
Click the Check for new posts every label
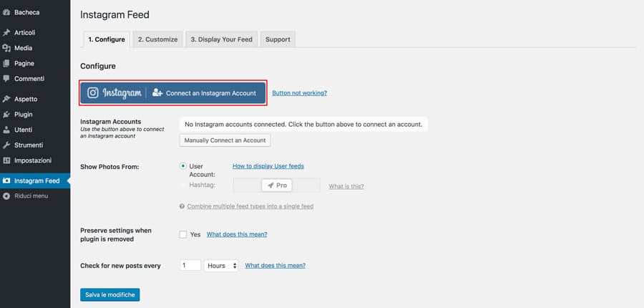coord(120,266)
